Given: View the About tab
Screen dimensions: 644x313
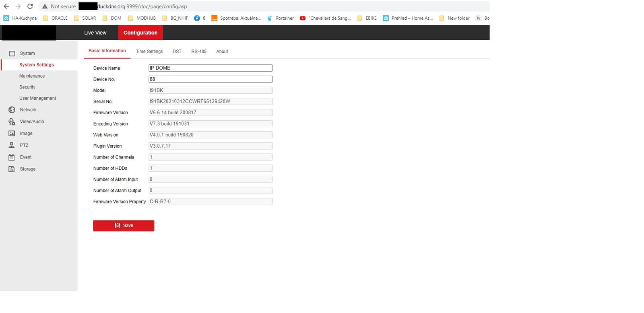Looking at the screenshot, I should click(222, 51).
